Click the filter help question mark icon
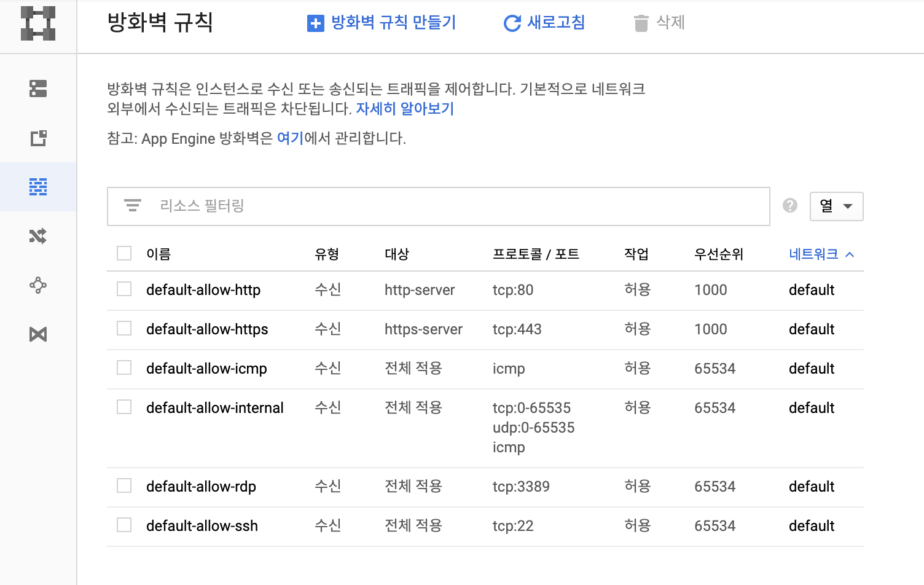Screen dimensions: 924x585 pyautogui.click(x=790, y=206)
